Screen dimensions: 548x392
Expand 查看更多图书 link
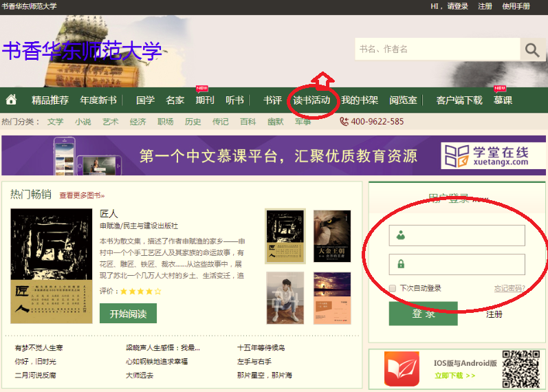pos(82,195)
